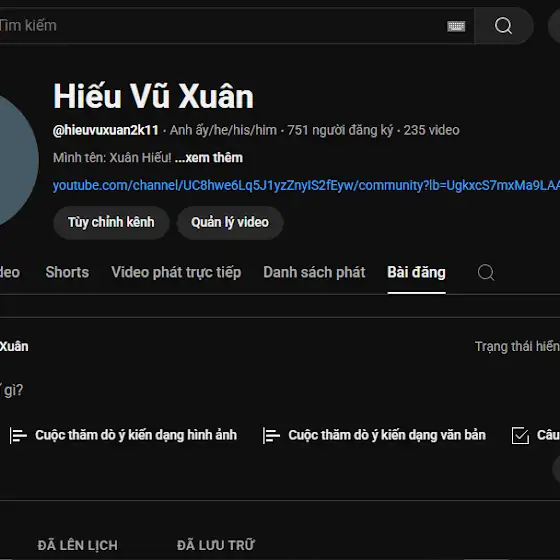Select the text poll icon
The image size is (560, 560).
[x=271, y=435]
